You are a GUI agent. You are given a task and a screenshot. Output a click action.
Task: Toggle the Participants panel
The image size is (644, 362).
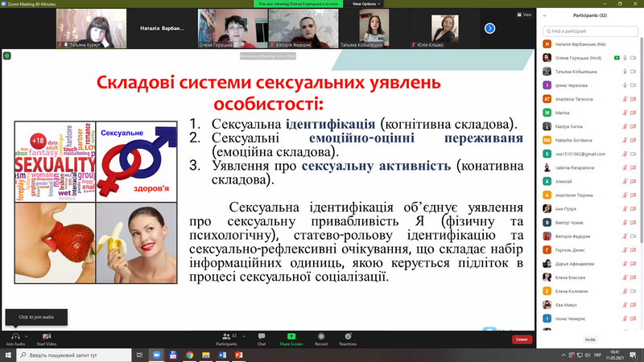pyautogui.click(x=226, y=335)
